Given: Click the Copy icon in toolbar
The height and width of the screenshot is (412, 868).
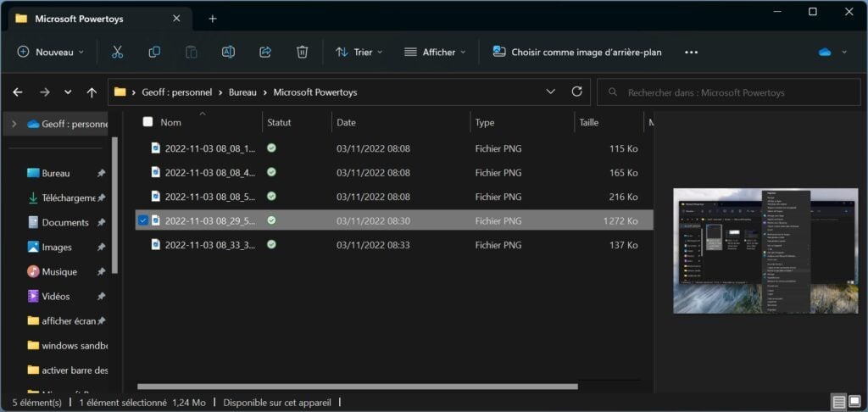Looking at the screenshot, I should tap(154, 52).
